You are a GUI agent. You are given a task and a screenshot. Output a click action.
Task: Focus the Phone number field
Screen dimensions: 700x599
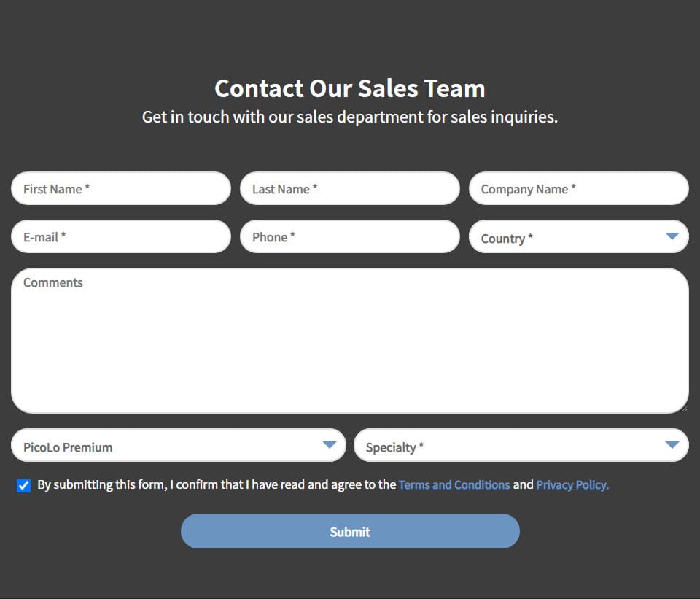click(350, 237)
